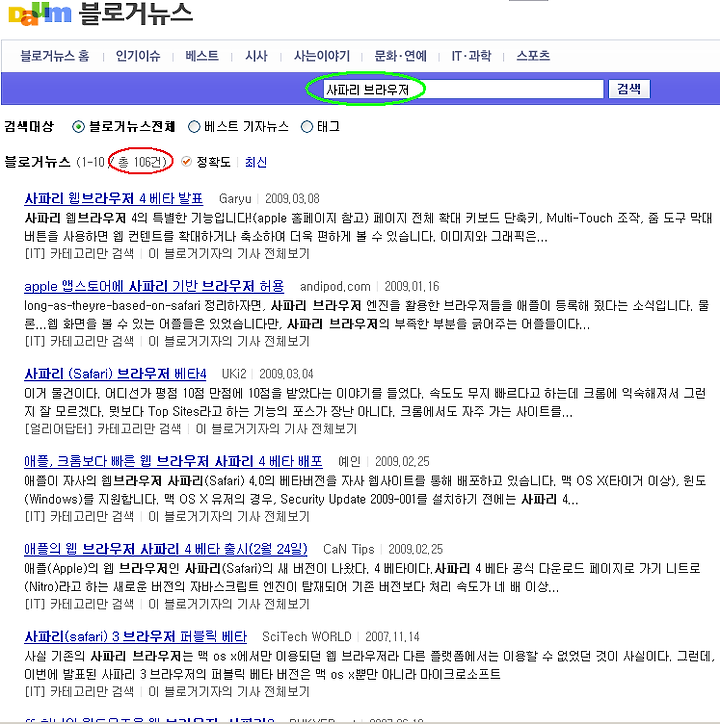Open 인기이슈 menu item
The width and height of the screenshot is (720, 724).
click(x=138, y=56)
